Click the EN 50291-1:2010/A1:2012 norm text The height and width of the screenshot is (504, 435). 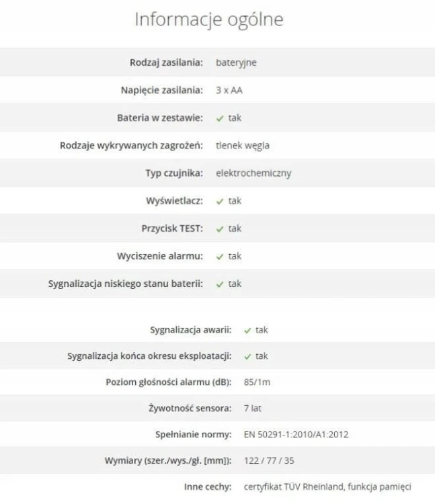(x=296, y=435)
